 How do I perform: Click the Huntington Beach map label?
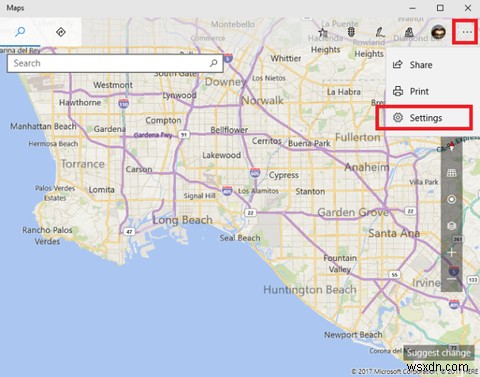click(310, 290)
